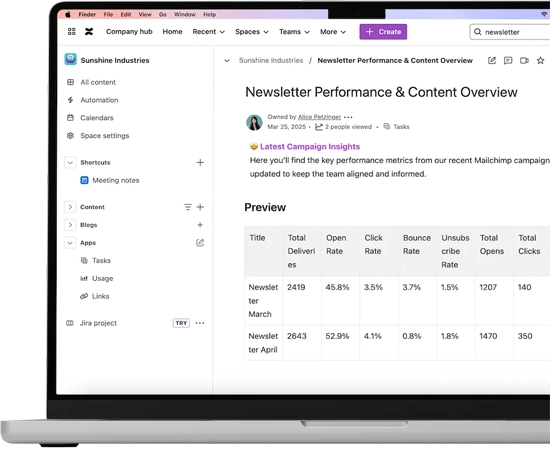Open the More dropdown
Viewport: 550px width, 454px height.
click(333, 32)
